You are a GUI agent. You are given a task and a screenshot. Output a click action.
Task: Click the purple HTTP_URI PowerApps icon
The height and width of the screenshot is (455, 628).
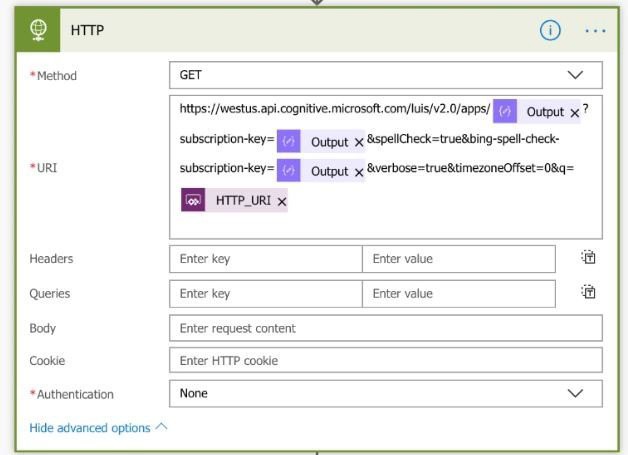pos(193,200)
